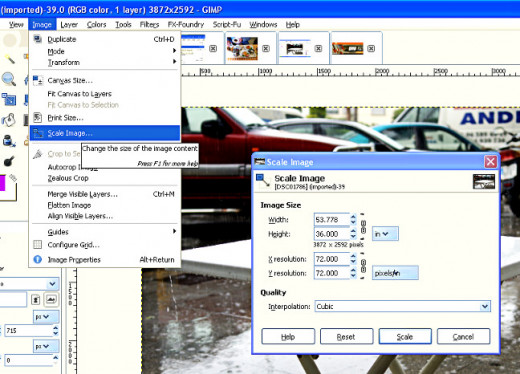Open px unit dropdown above 0 field

click(x=46, y=346)
